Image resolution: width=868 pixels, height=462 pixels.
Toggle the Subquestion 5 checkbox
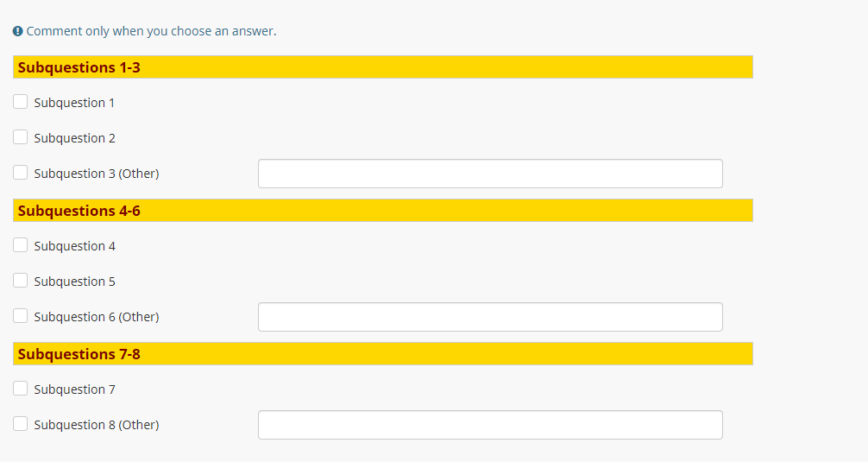(21, 281)
